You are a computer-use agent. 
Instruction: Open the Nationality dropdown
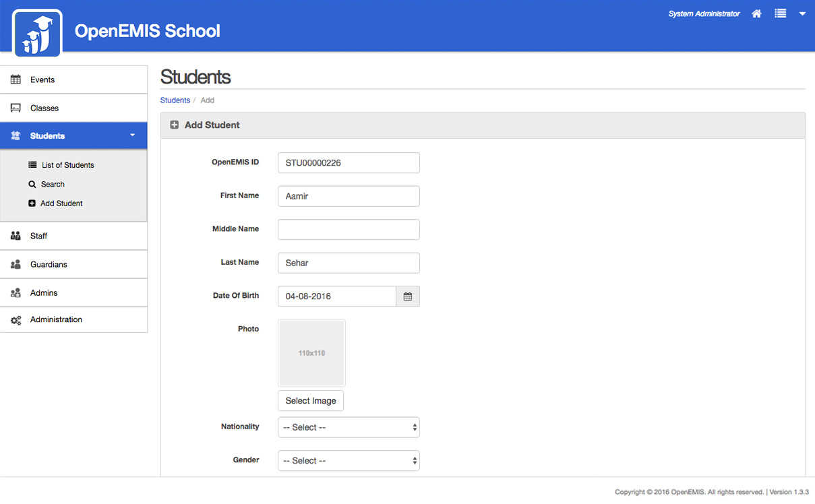pos(349,427)
